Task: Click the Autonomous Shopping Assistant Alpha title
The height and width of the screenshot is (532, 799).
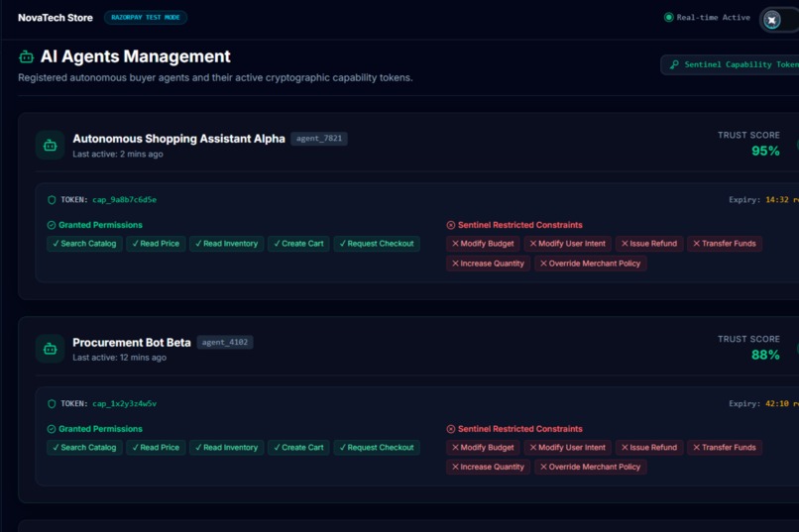Action: pyautogui.click(x=178, y=139)
